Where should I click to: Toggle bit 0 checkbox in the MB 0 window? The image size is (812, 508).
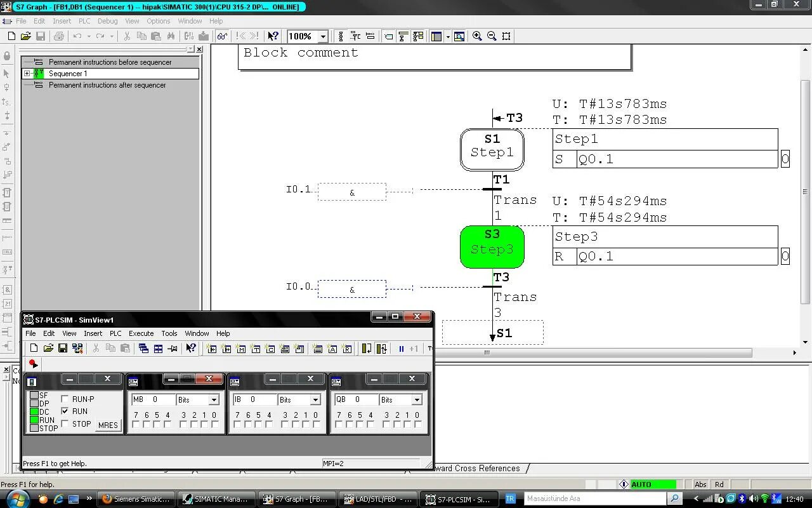(x=214, y=424)
